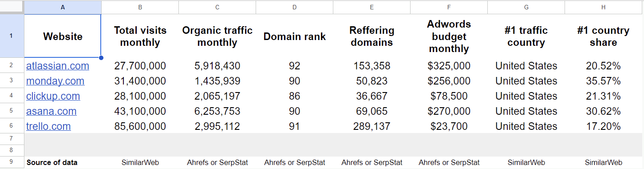This screenshot has width=644, height=169.
Task: Open the atlassian.com link
Action: pos(58,66)
